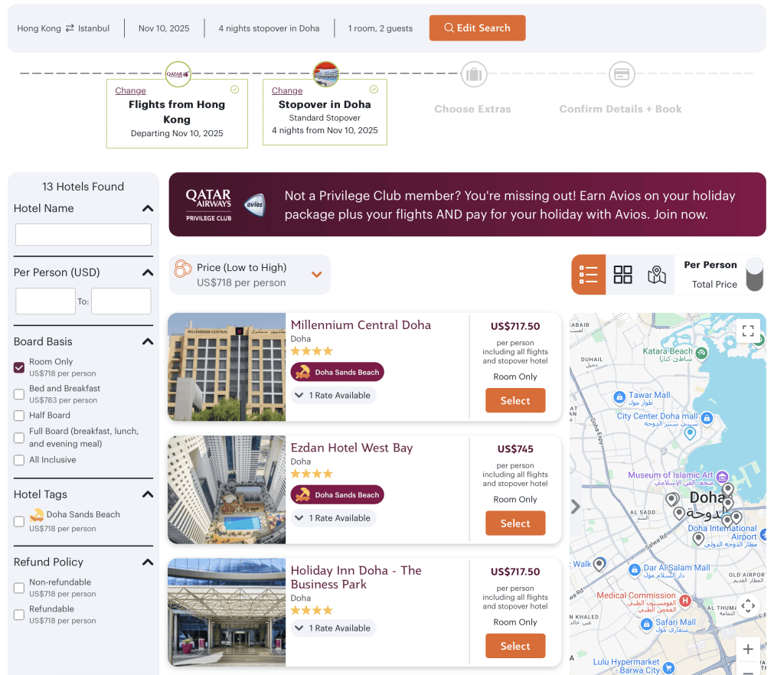Uncheck the Room Only board basis
This screenshot has height=675, width=784.
(x=19, y=367)
